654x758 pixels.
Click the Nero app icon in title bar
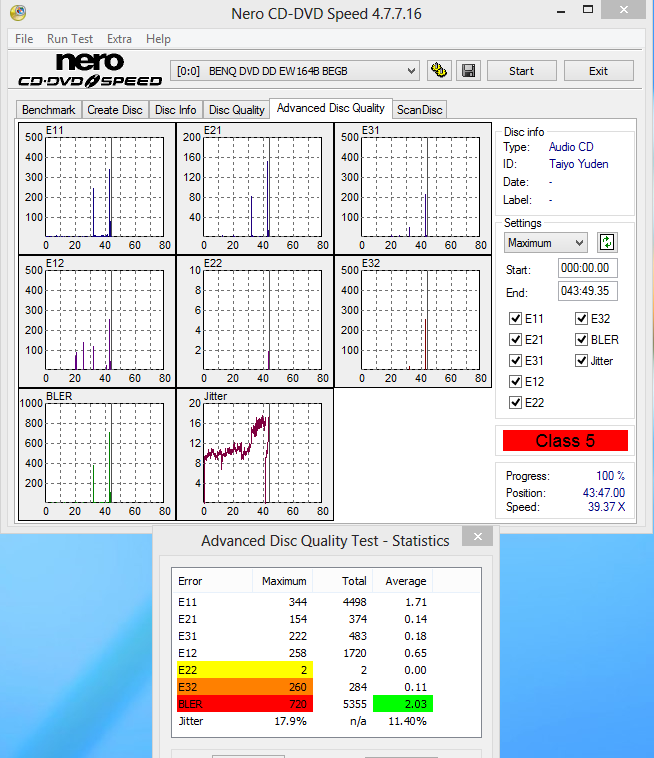(x=18, y=13)
